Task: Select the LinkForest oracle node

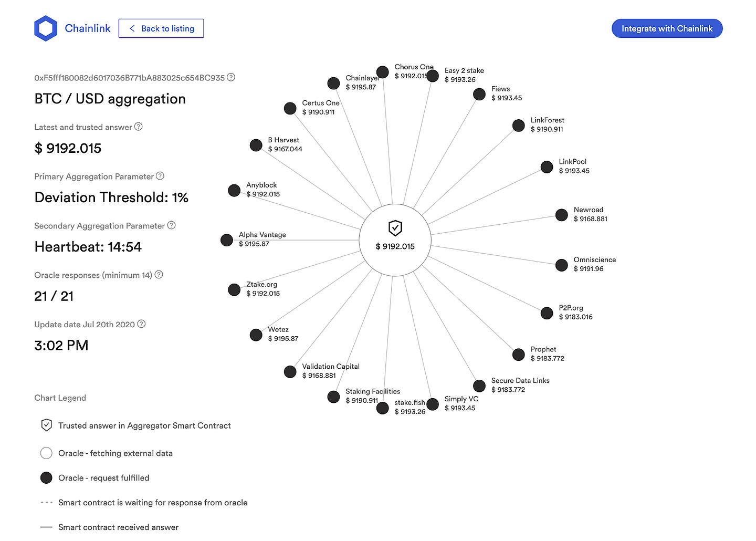Action: [x=519, y=126]
